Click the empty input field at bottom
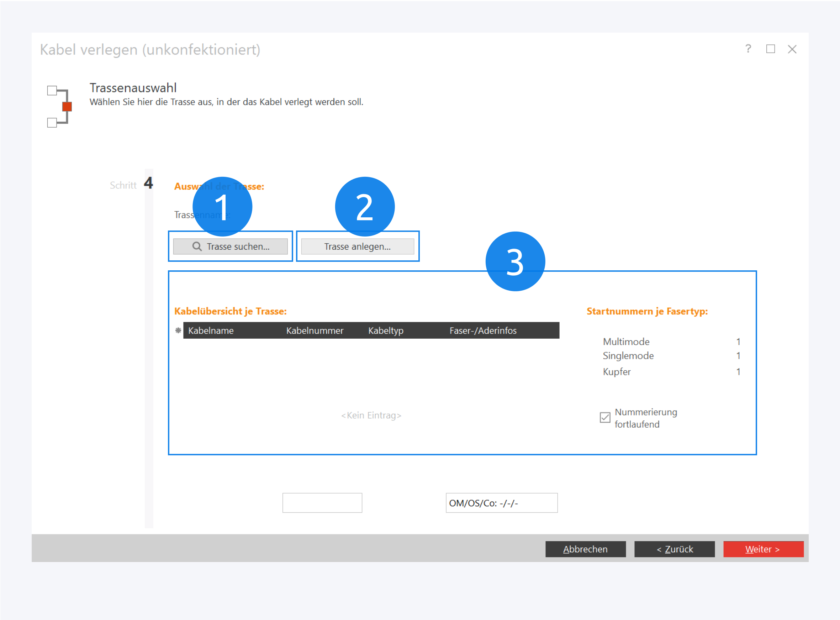840x620 pixels. click(x=322, y=503)
